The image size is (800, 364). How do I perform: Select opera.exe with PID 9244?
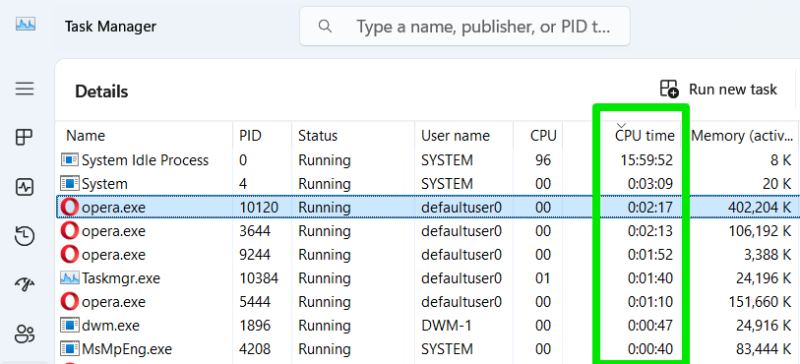tap(428, 255)
